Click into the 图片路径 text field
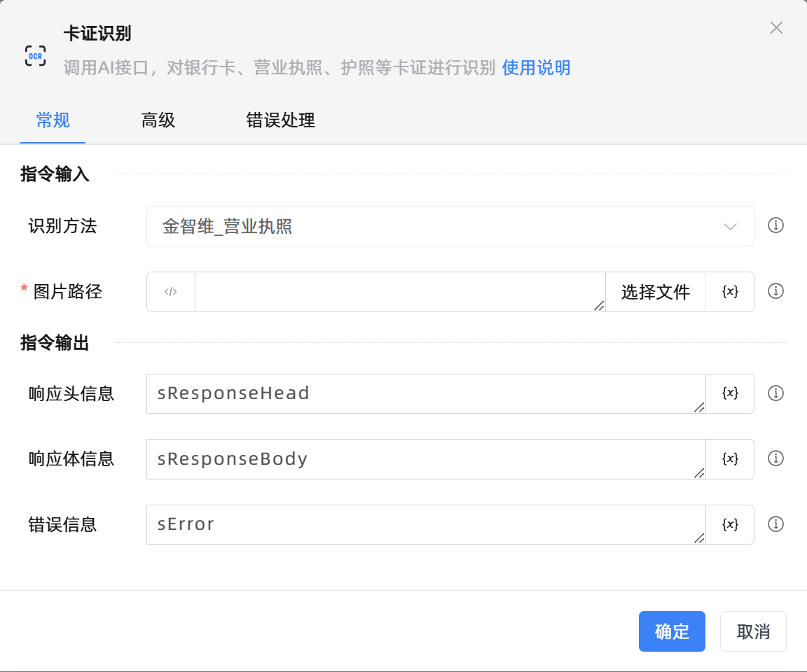This screenshot has width=807, height=672. (x=399, y=292)
